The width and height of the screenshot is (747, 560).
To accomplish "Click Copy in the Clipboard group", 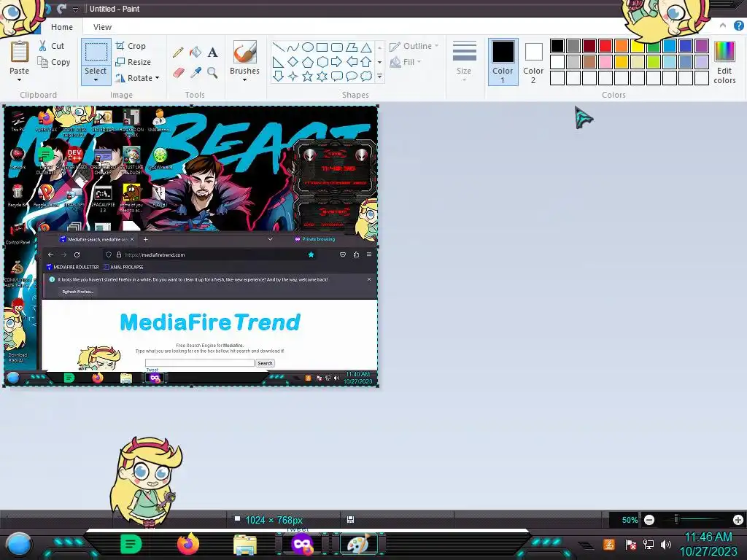I will (54, 63).
